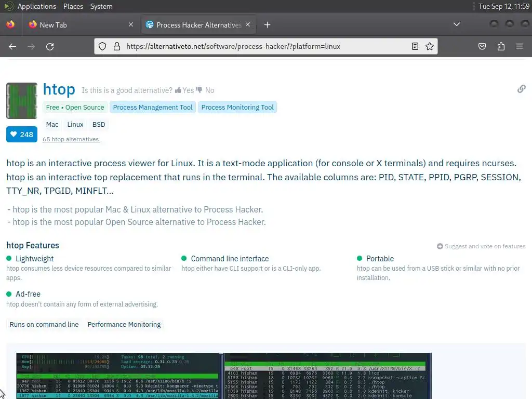Click the Runs on command line tag
This screenshot has width=532, height=399.
coord(44,324)
